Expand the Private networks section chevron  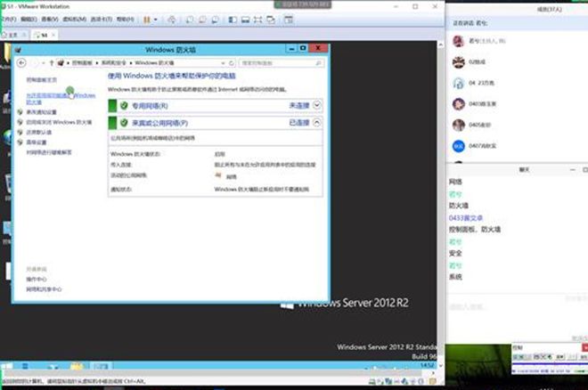[317, 105]
